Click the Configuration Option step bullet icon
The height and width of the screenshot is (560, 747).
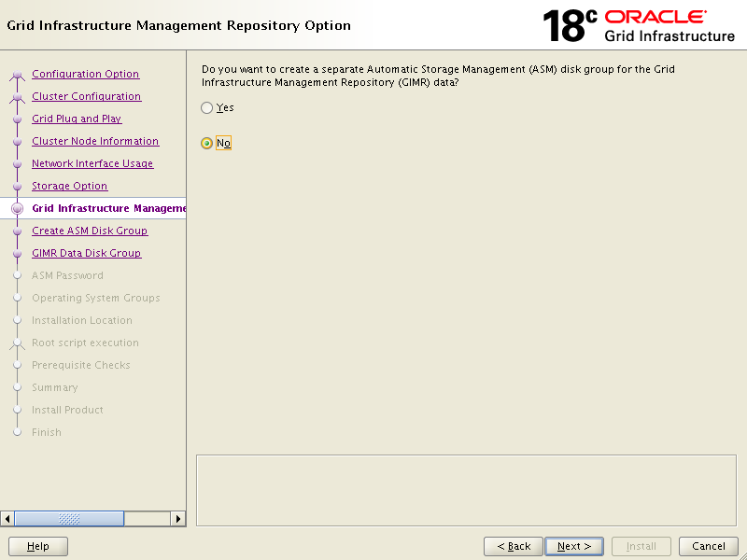click(17, 75)
